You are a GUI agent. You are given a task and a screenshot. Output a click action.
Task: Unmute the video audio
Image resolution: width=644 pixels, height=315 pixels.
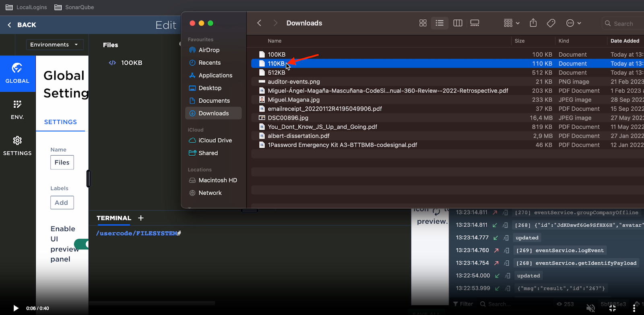(590, 308)
